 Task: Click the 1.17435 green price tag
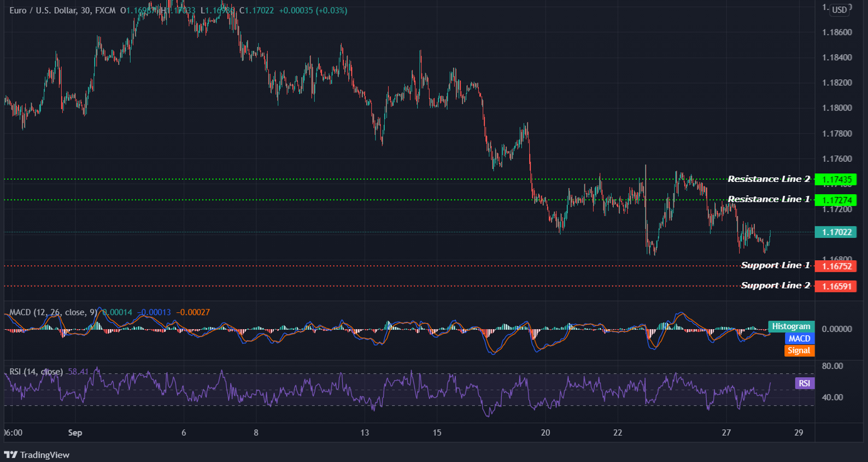tap(836, 179)
